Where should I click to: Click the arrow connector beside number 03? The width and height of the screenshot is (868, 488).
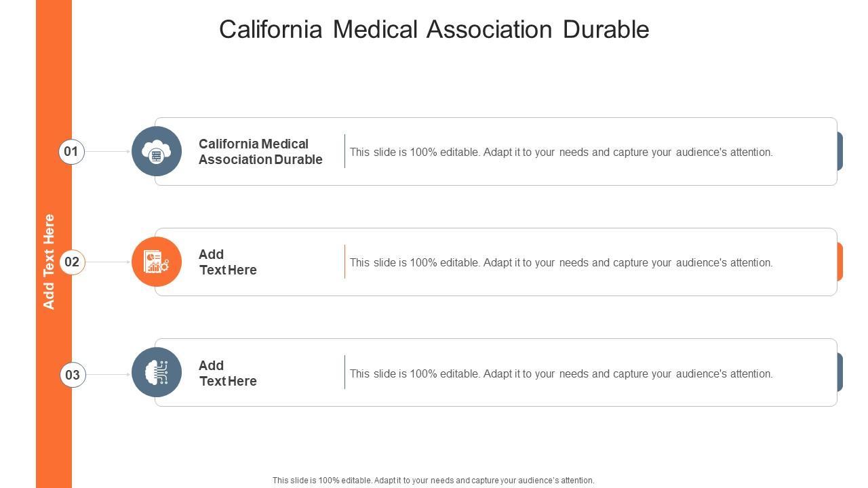click(x=108, y=374)
